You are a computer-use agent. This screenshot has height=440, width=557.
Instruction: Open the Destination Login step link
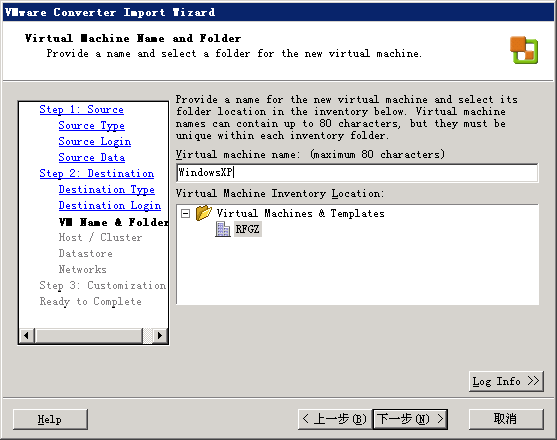(110, 206)
